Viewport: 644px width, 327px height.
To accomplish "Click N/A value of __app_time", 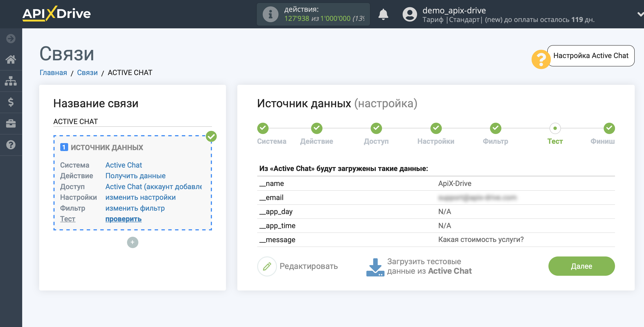I will [x=445, y=226].
